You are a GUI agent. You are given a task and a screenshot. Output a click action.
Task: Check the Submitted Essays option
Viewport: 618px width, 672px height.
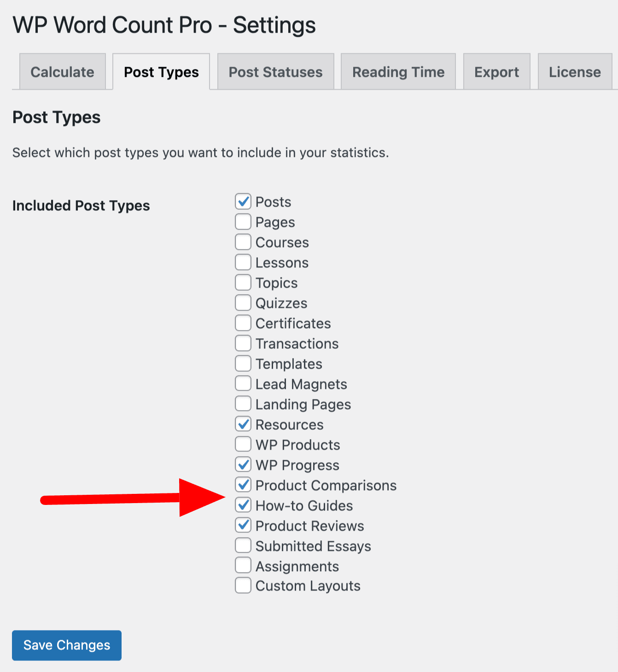243,546
